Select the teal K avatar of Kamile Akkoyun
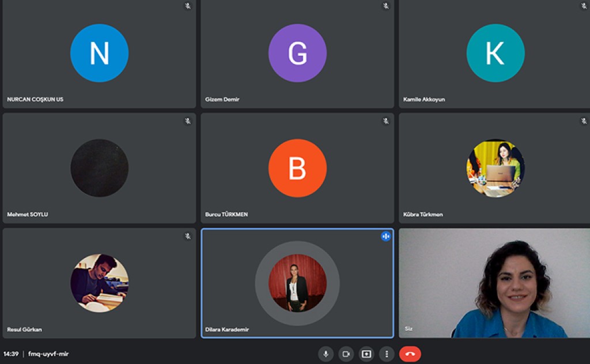This screenshot has height=364, width=590. pos(496,53)
